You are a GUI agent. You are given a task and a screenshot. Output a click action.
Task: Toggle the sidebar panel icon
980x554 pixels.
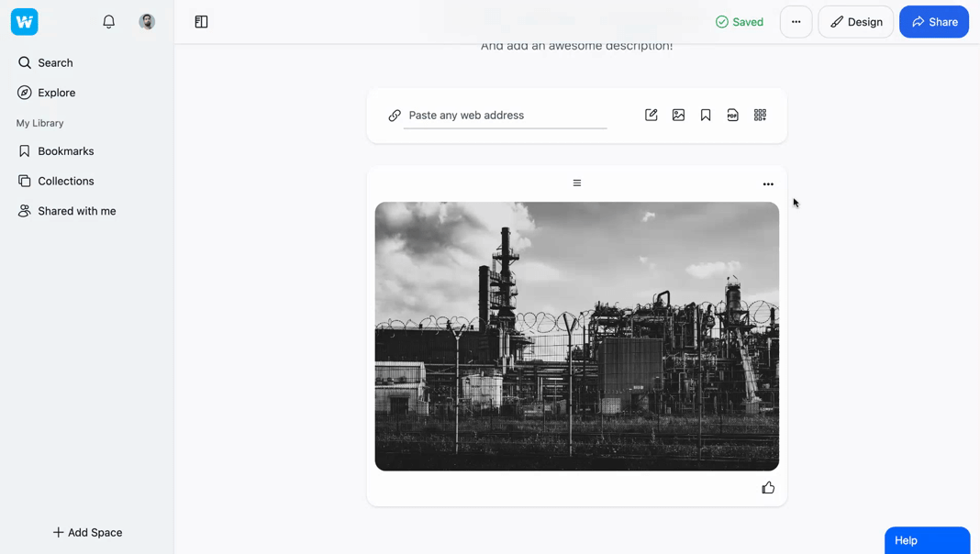click(201, 22)
